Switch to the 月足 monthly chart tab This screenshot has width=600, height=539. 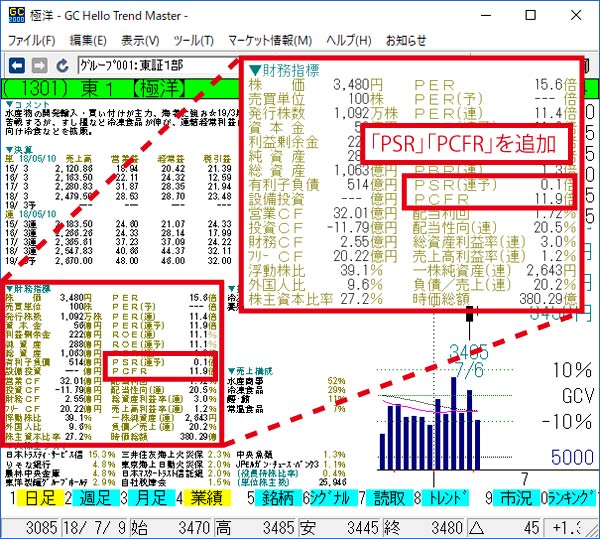(x=151, y=498)
